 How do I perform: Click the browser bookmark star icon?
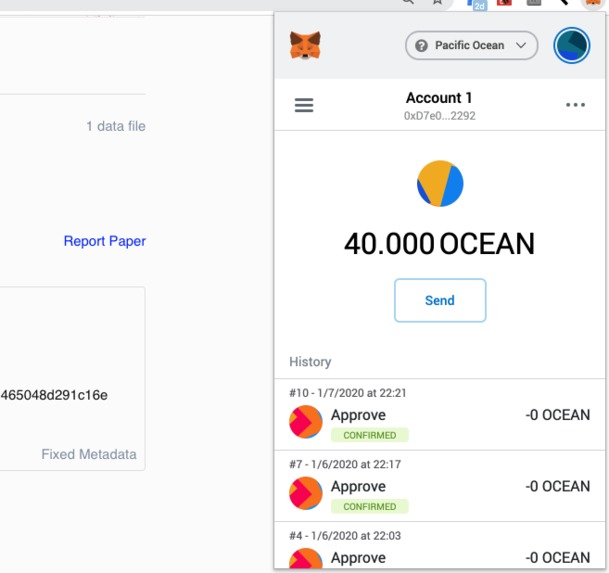point(438,2)
